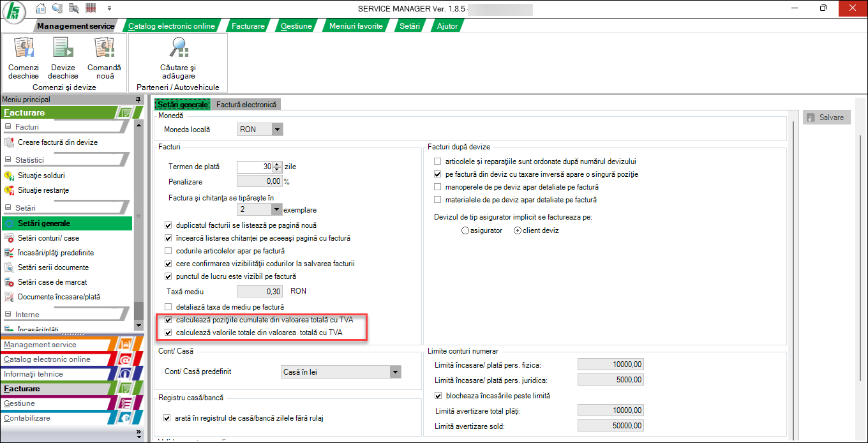Viewport: 868px width, 443px height.
Task: Open Documente încasare/plată sidebar item
Action: pyautogui.click(x=59, y=297)
